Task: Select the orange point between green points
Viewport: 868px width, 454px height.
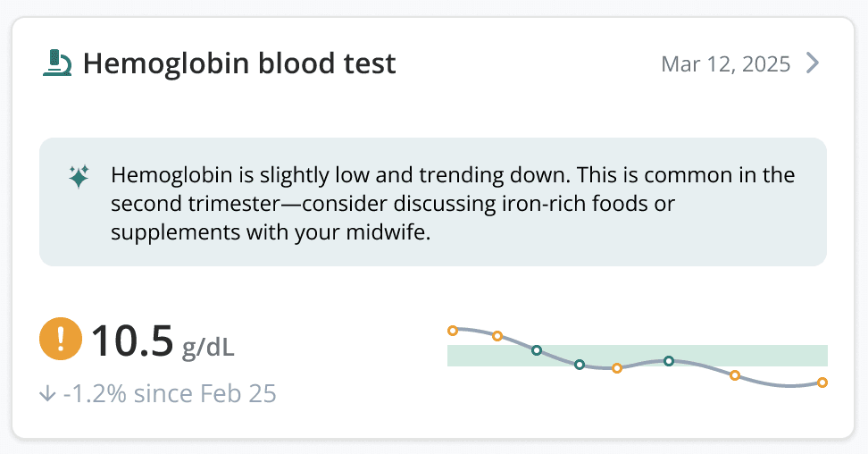Action: click(x=617, y=368)
